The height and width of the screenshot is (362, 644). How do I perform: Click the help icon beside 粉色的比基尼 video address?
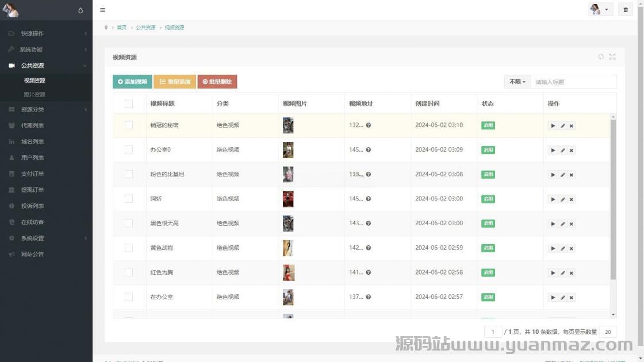coord(369,174)
